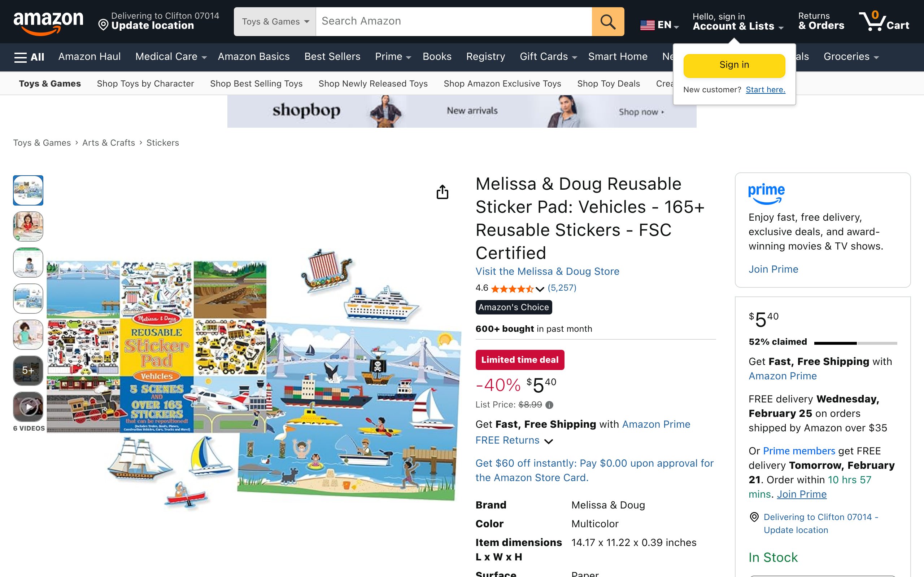The width and height of the screenshot is (924, 577).
Task: Open the Toys & Games search category dropdown
Action: (275, 22)
